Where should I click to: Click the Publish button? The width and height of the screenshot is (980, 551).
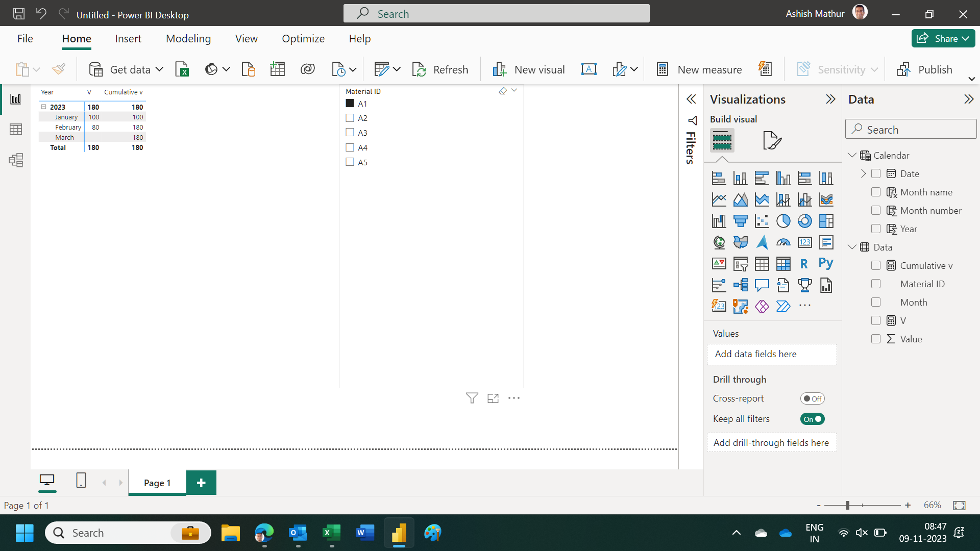(x=924, y=69)
